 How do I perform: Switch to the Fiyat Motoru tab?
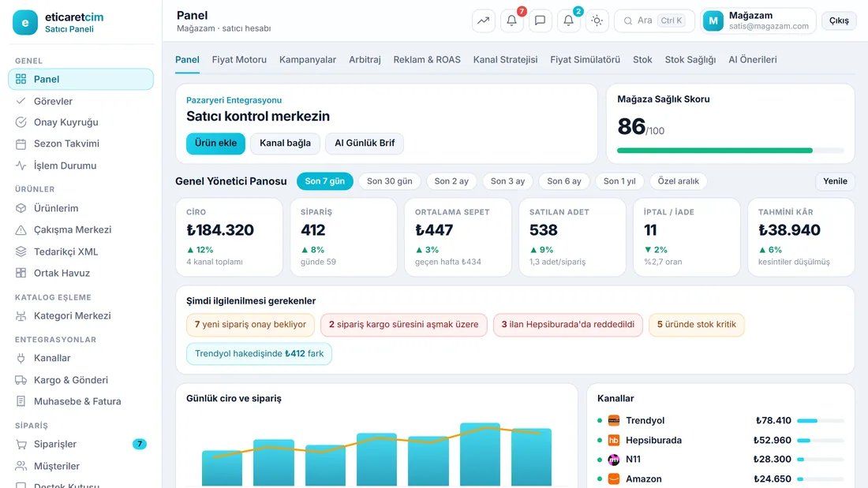pos(239,60)
